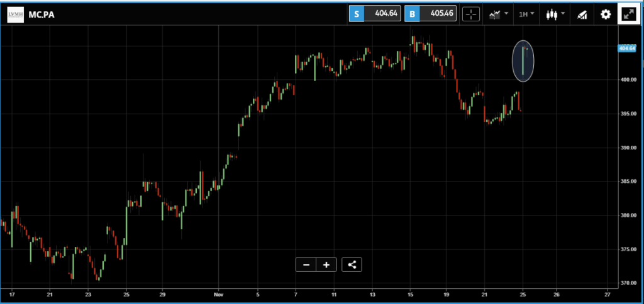This screenshot has width=644, height=304.
Task: Activate the crosshair cursor tool
Action: point(471,14)
